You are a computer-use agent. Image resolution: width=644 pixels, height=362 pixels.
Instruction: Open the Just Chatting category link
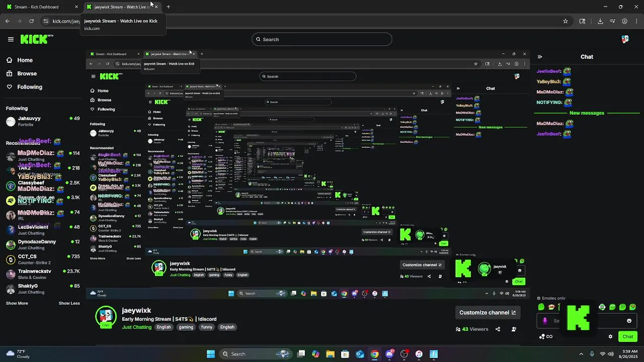pyautogui.click(x=137, y=327)
